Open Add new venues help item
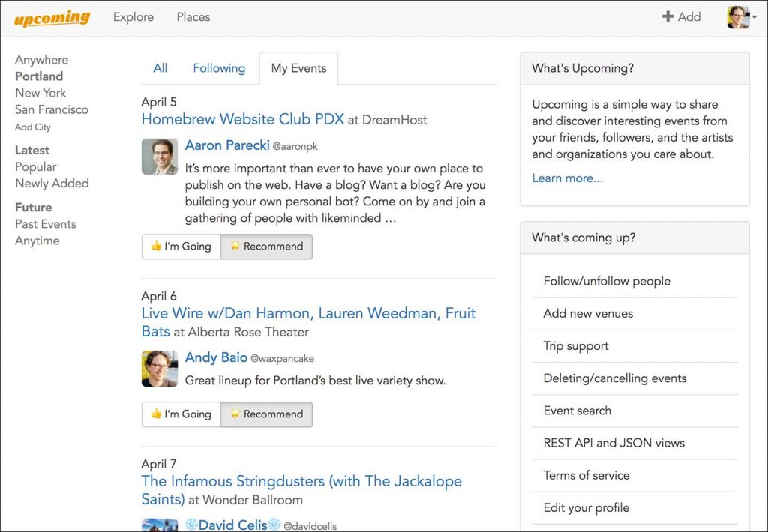This screenshot has width=768, height=532. tap(634, 314)
